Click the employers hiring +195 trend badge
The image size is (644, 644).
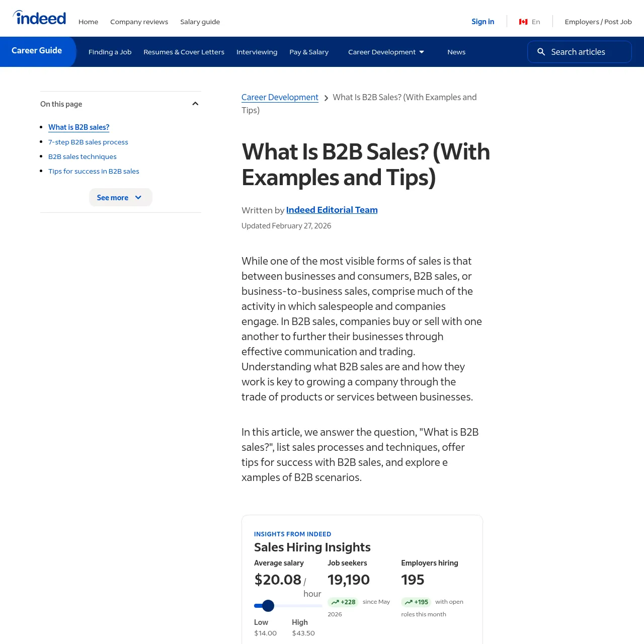pos(416,602)
